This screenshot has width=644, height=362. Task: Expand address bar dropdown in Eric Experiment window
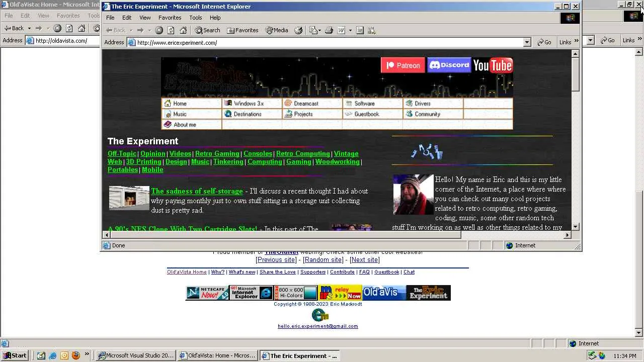527,43
